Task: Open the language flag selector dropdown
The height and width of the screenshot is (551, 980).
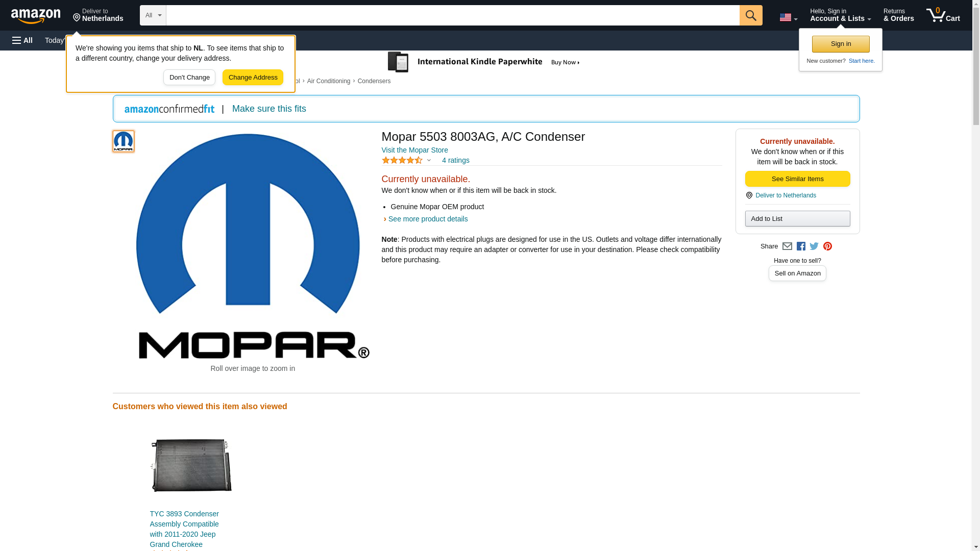Action: (x=788, y=17)
